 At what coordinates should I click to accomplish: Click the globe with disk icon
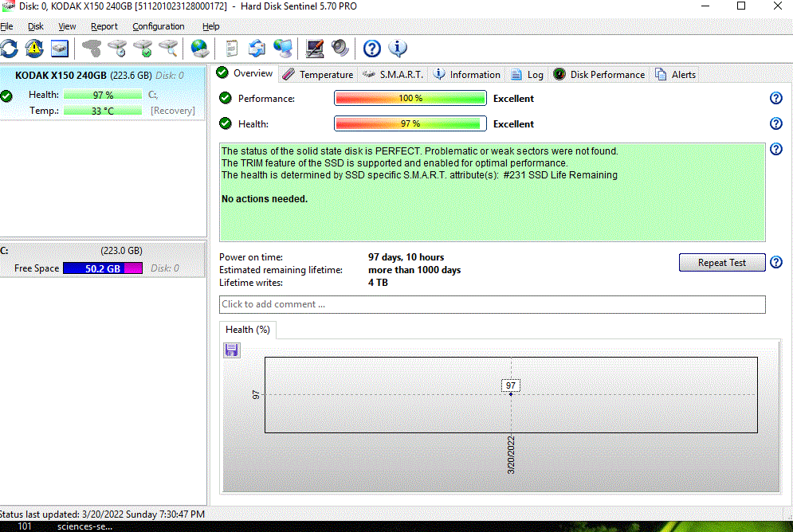[x=200, y=49]
